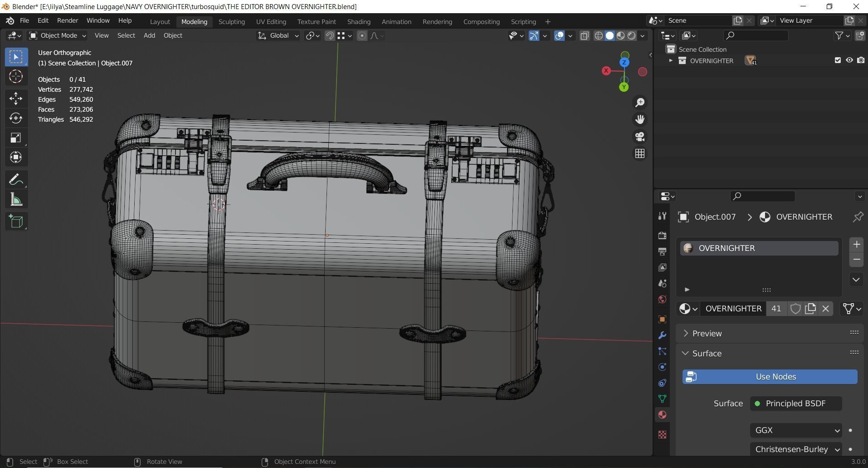This screenshot has height=468, width=868.
Task: Activate the Rotate tool
Action: click(16, 118)
